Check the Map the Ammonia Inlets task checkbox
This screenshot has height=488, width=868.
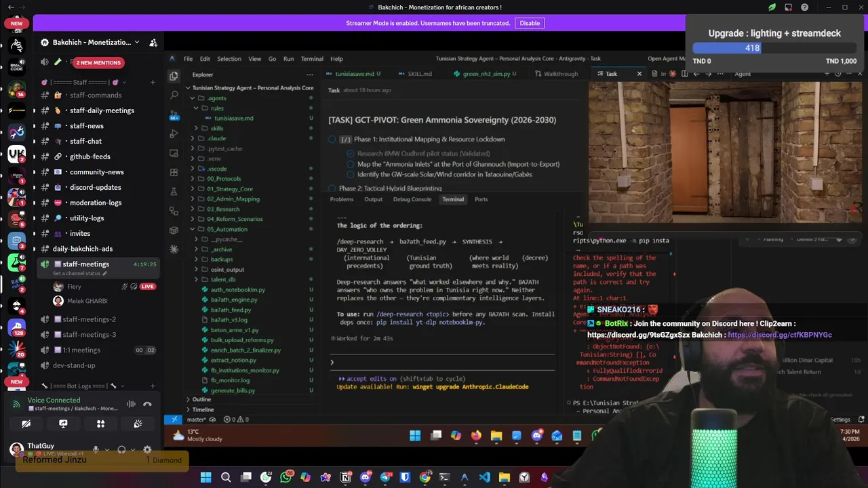click(350, 164)
